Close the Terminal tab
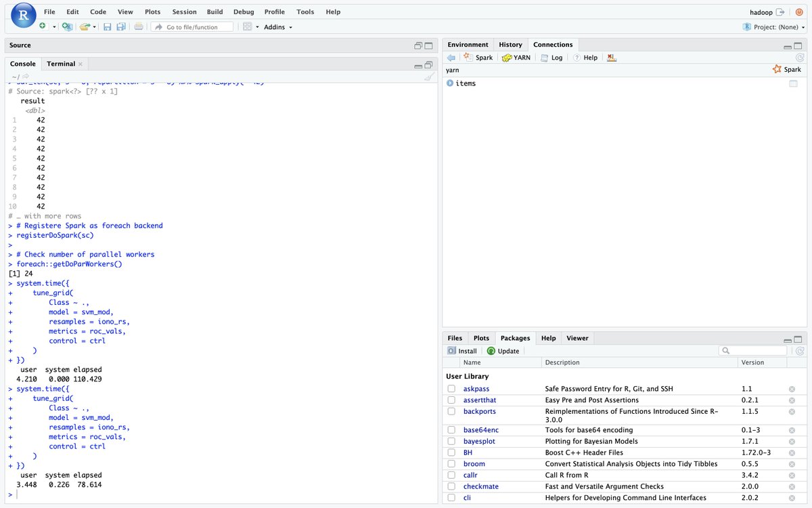The height and width of the screenshot is (508, 812). pyautogui.click(x=81, y=64)
